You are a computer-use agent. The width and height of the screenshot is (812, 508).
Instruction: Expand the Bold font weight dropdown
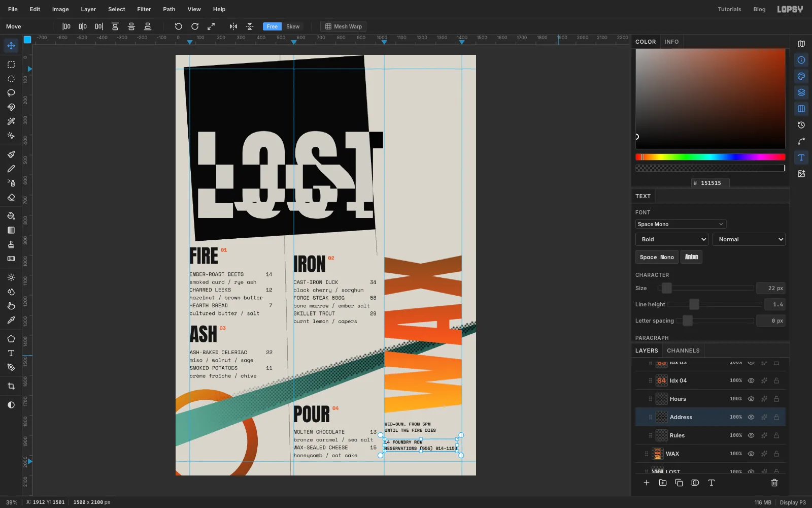[672, 239]
